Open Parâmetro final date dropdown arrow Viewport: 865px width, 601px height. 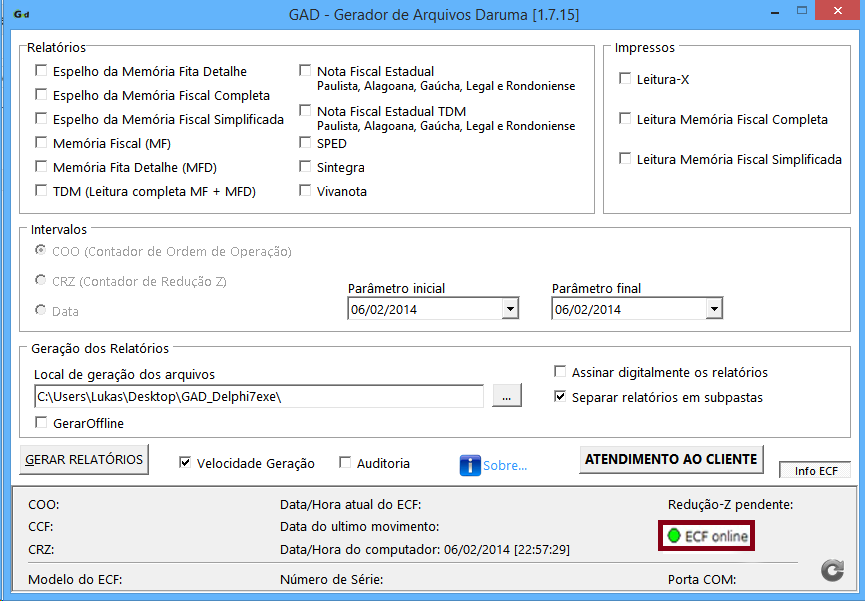(x=714, y=309)
